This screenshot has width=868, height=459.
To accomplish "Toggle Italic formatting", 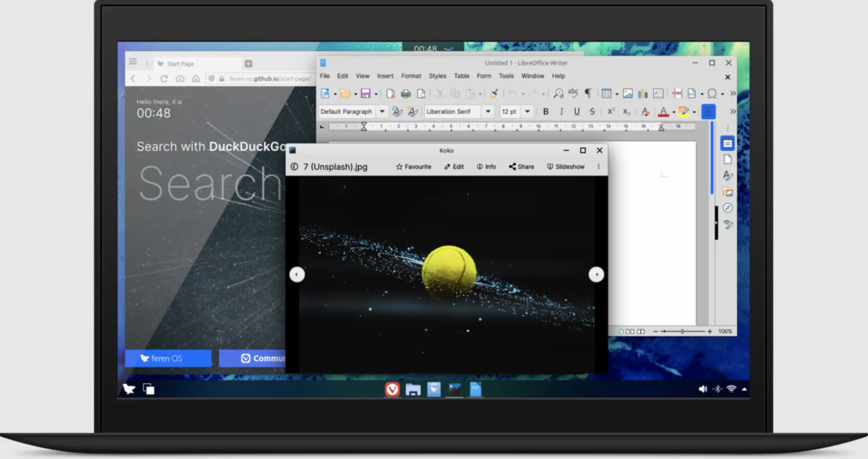I will point(561,112).
